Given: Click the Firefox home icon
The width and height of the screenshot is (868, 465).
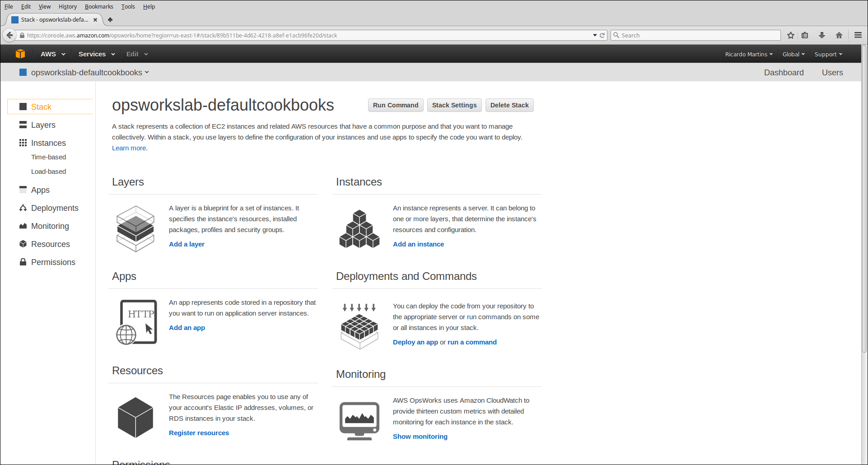Looking at the screenshot, I should coord(839,35).
